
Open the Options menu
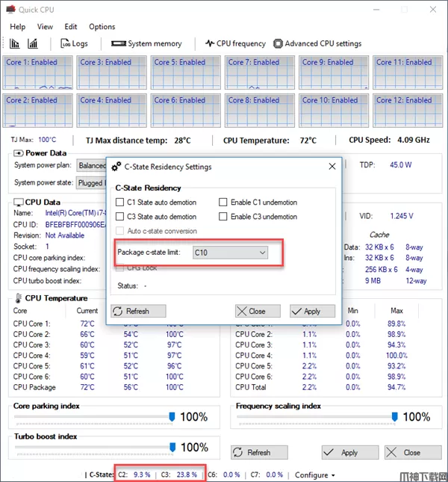click(x=102, y=26)
